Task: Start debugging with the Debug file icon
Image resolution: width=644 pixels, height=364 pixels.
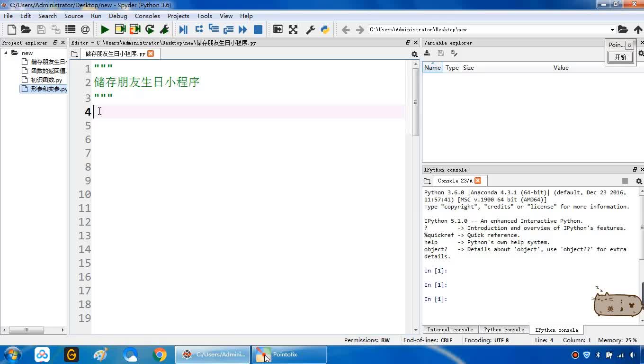Action: (183, 29)
